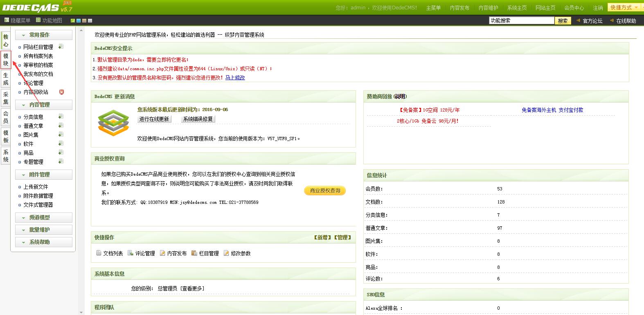Open the 文件式管理器 menu entry
644x315 pixels.
(38, 205)
